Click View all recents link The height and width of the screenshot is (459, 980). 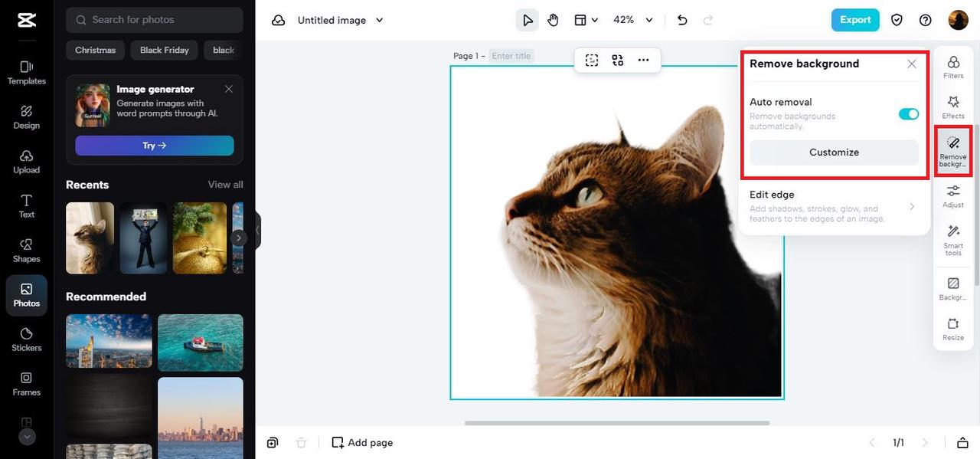226,185
